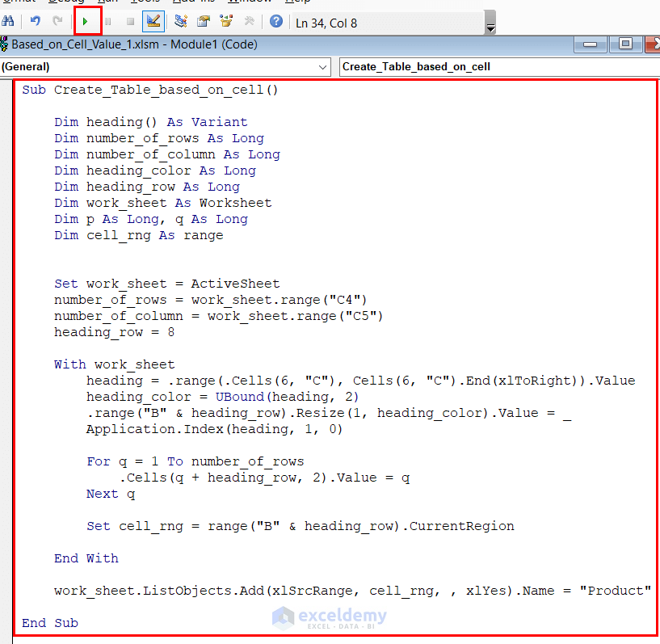Click the 'Next q' line
The image size is (660, 644).
pyautogui.click(x=111, y=495)
